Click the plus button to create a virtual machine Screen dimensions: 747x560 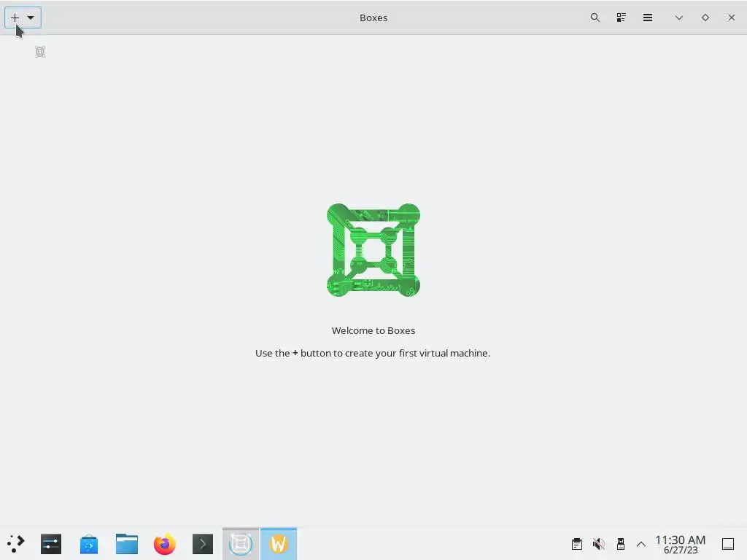pyautogui.click(x=15, y=17)
